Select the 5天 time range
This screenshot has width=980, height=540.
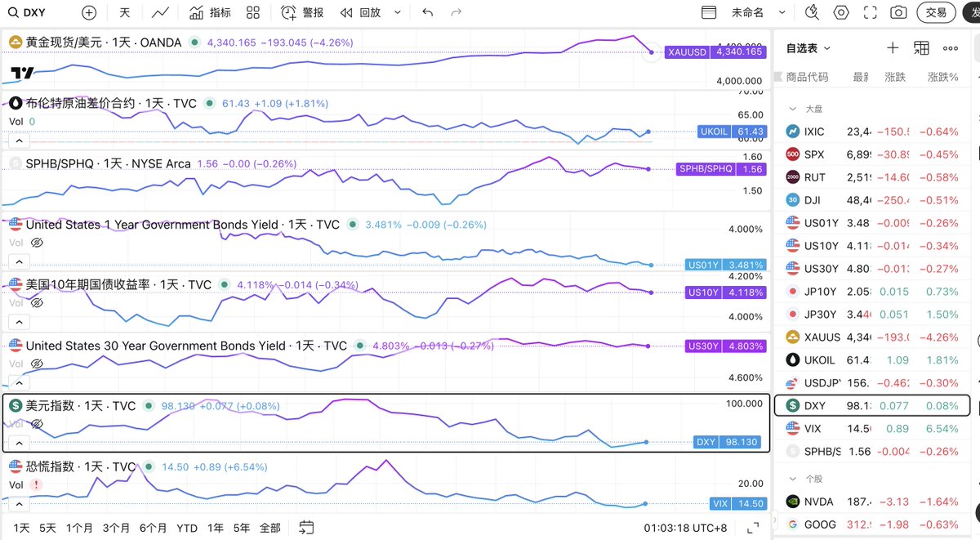tap(47, 528)
